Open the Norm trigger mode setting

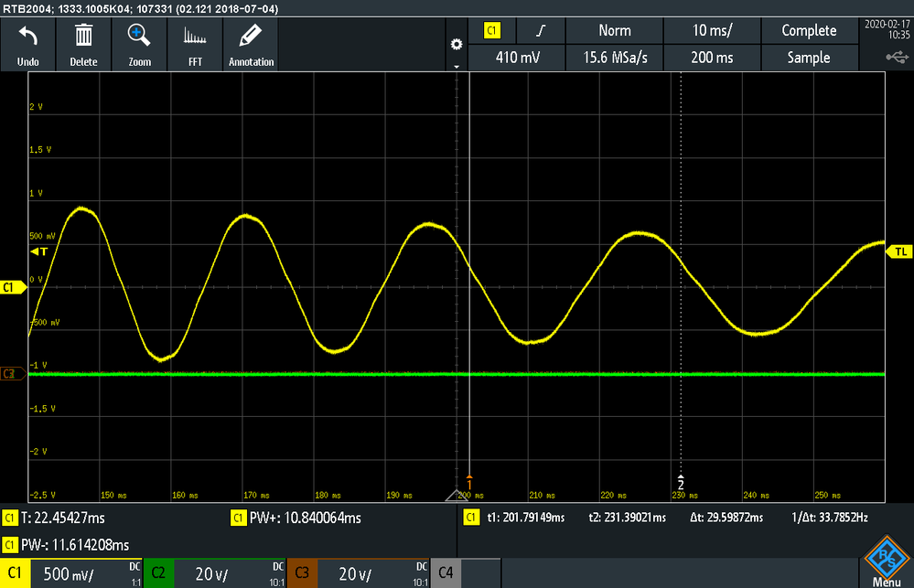615,31
